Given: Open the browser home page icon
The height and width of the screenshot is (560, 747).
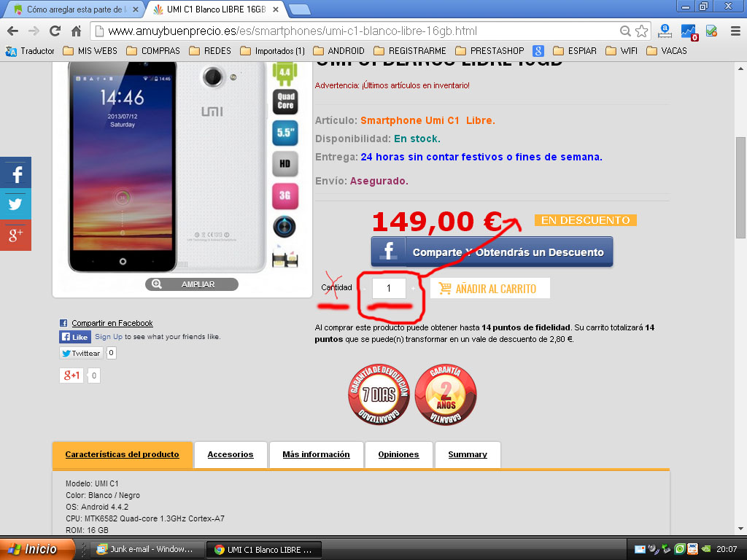Looking at the screenshot, I should 76,31.
